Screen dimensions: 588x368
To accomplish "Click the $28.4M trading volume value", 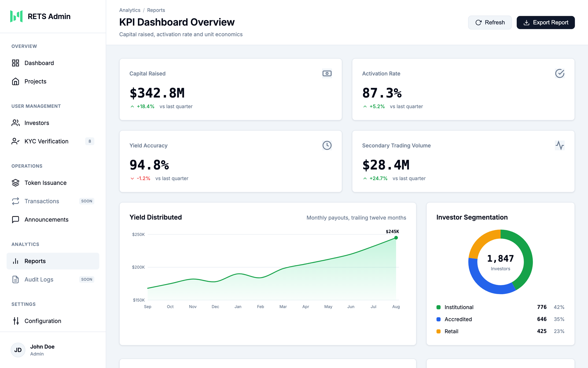I will coord(386,165).
